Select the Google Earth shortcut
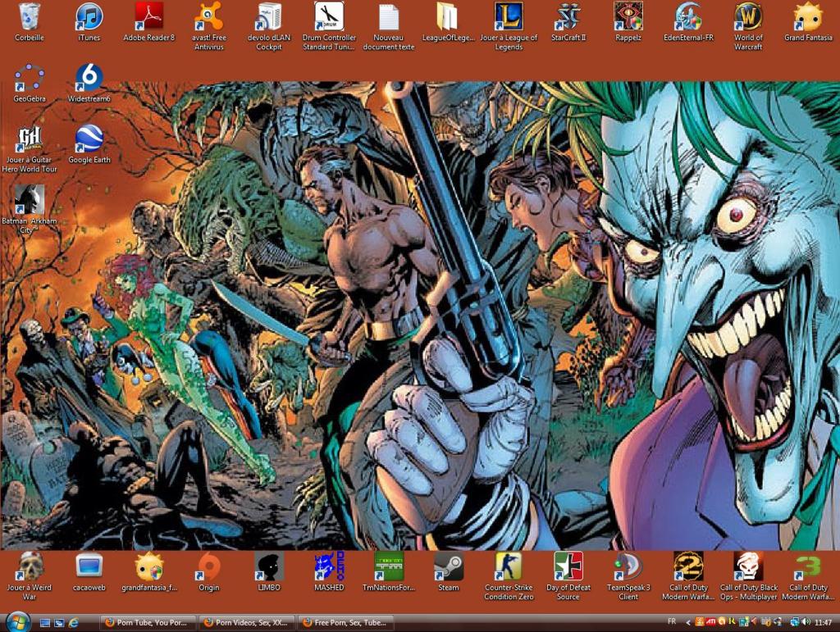The width and height of the screenshot is (840, 632). tap(89, 144)
